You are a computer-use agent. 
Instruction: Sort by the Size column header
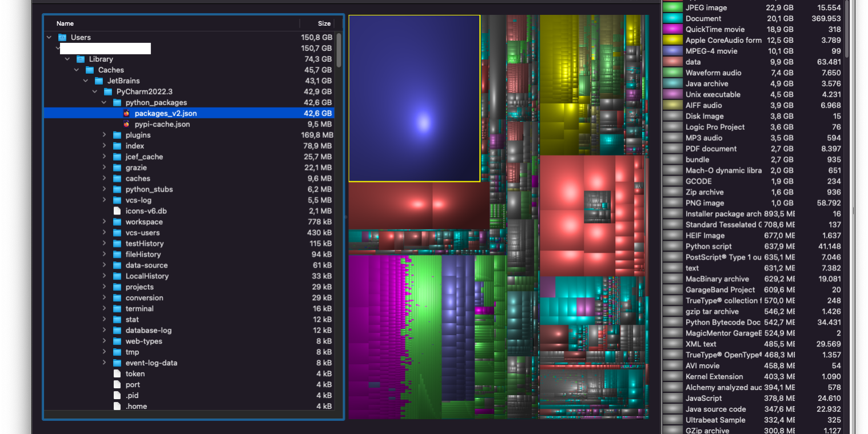pos(324,23)
